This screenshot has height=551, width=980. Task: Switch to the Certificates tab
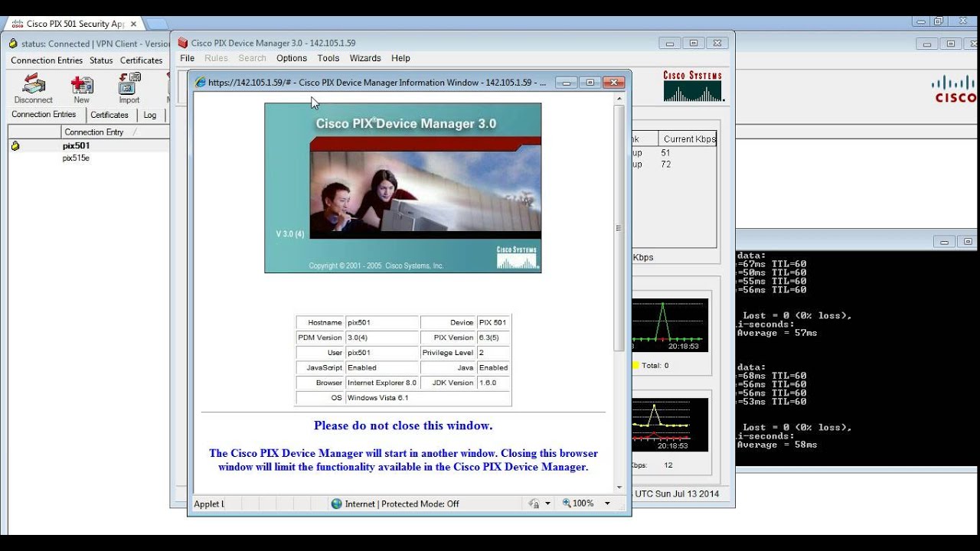pyautogui.click(x=109, y=115)
